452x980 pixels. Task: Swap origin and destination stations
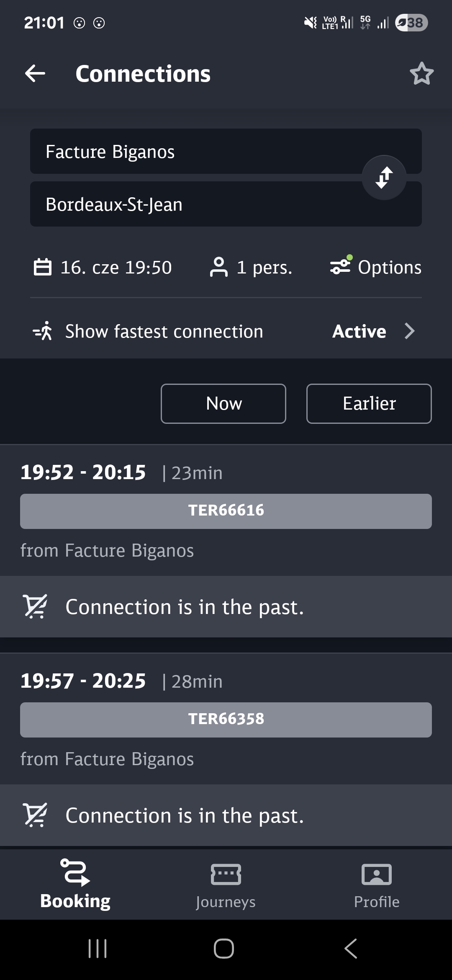point(384,178)
